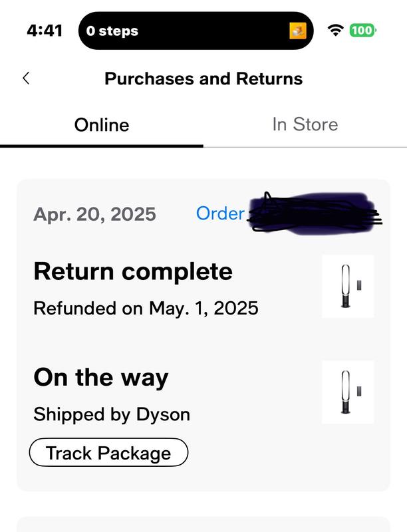
Task: Tap the Purchases and Returns title
Action: (x=203, y=78)
